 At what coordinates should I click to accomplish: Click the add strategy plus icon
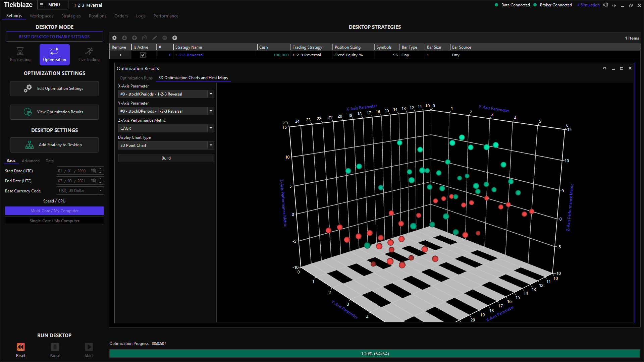pos(175,38)
